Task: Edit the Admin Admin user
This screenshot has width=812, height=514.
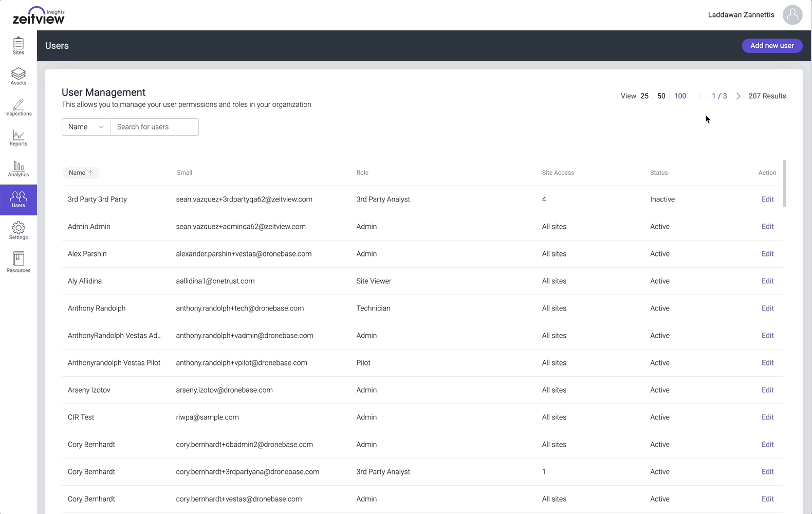Action: (768, 227)
